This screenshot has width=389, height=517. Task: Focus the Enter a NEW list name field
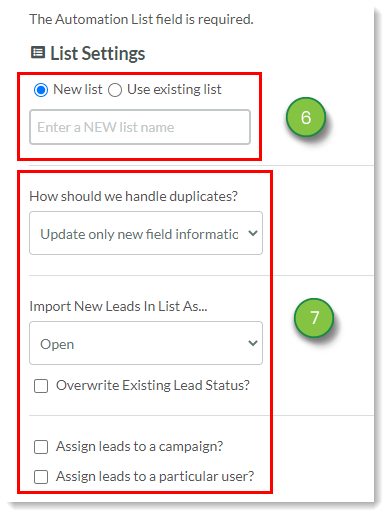(140, 127)
